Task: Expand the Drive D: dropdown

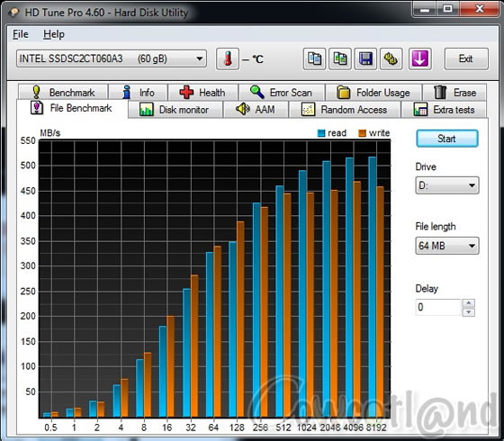Action: coord(447,185)
